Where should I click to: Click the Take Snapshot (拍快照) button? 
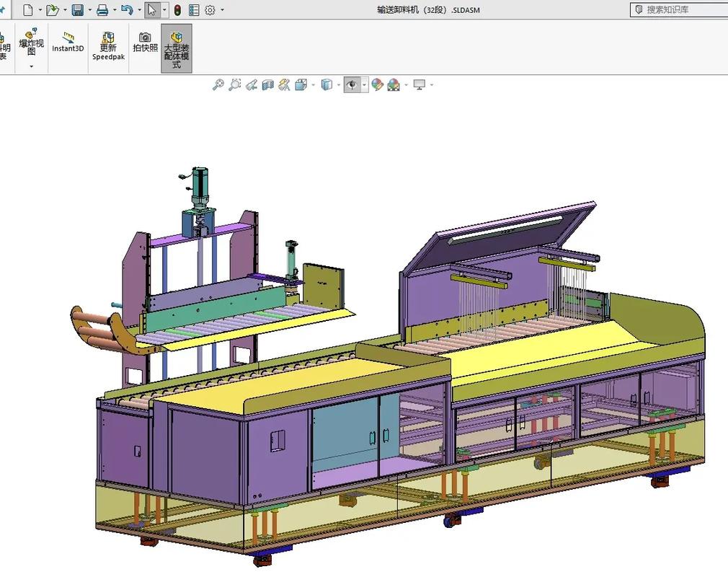click(x=145, y=42)
